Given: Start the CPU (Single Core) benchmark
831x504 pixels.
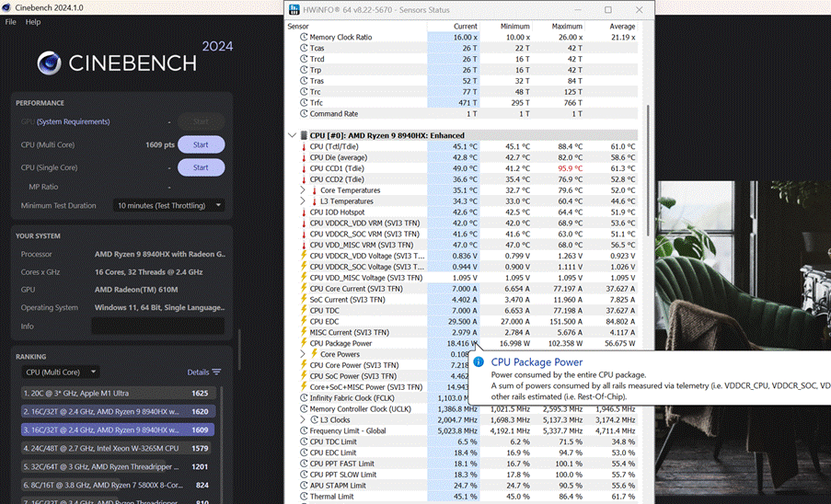Looking at the screenshot, I should (201, 167).
